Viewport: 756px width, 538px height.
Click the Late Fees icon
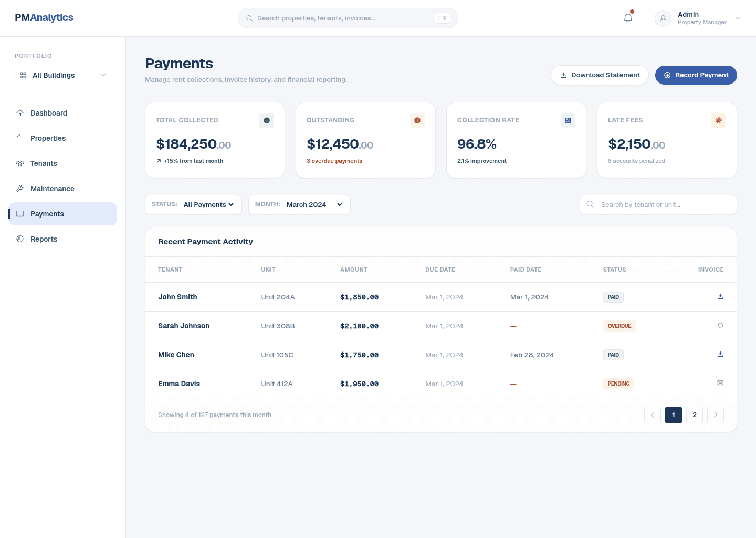(719, 120)
